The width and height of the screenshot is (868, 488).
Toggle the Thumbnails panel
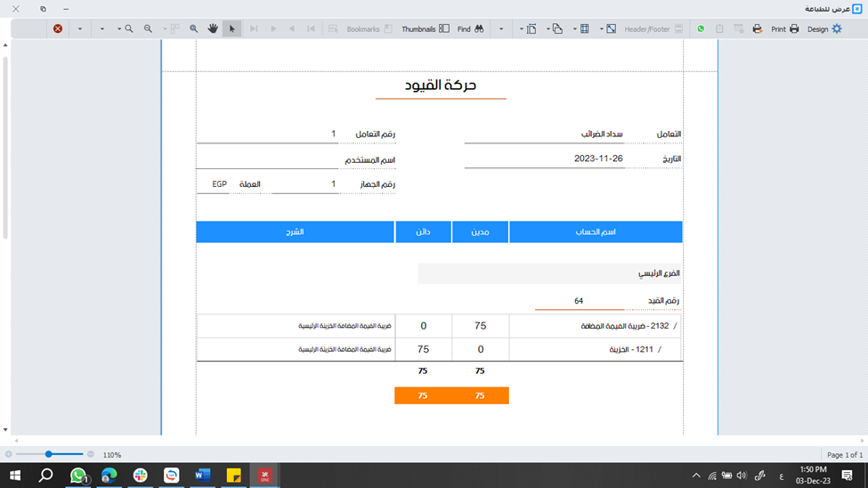tap(426, 28)
